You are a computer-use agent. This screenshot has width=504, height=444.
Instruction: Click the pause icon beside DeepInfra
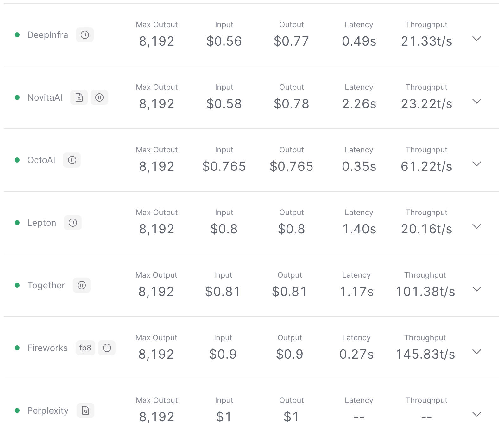pyautogui.click(x=85, y=35)
